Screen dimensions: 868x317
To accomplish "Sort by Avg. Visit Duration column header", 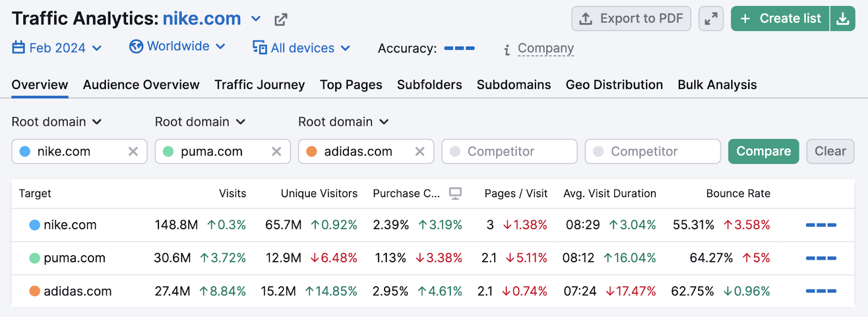I will 610,193.
